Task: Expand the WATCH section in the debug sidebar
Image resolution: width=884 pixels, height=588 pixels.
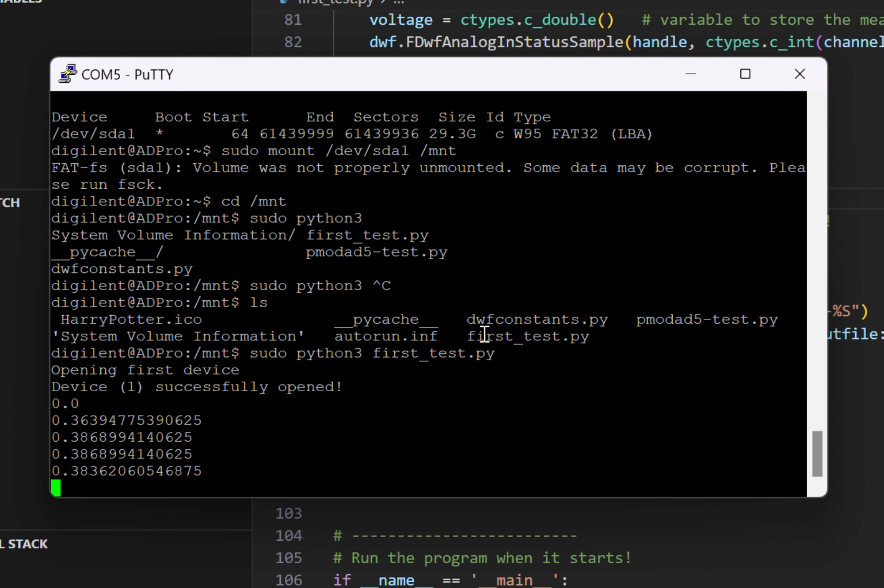Action: 10,202
